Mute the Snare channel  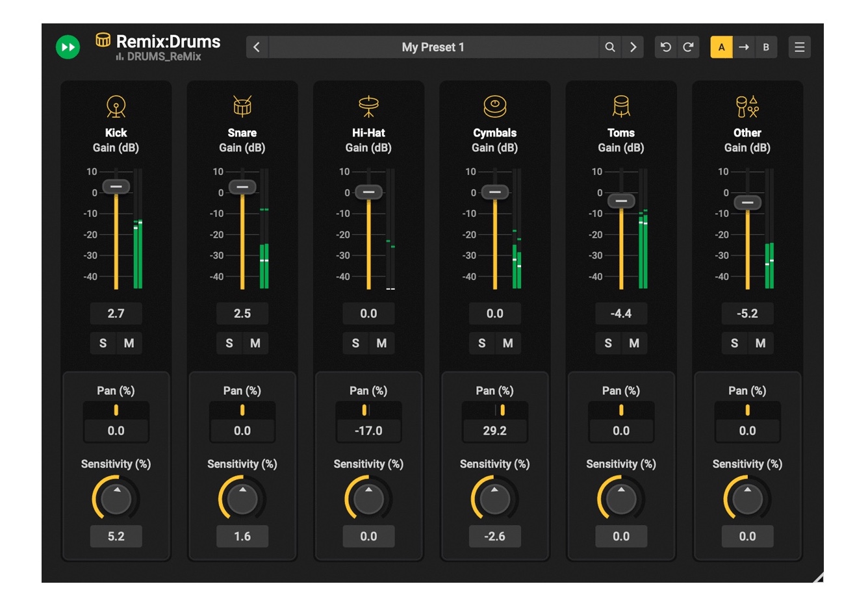click(255, 343)
